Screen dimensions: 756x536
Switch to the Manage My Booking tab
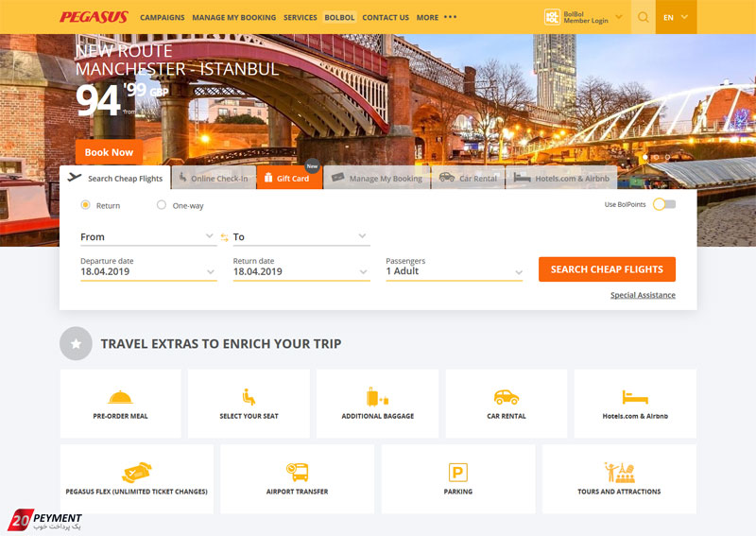376,178
